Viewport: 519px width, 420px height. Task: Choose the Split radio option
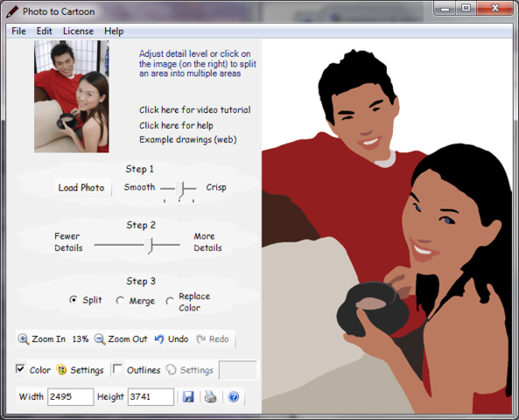[74, 300]
